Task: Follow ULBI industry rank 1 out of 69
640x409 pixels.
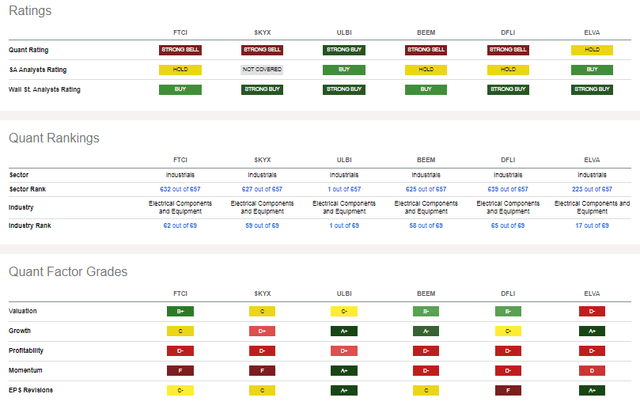Action: 344,226
